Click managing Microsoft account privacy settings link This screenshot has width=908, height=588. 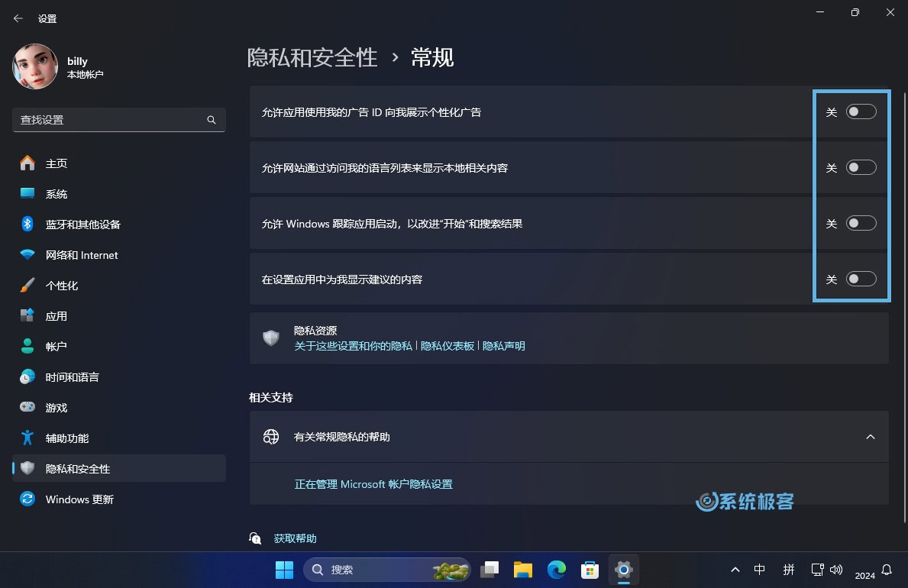(373, 484)
